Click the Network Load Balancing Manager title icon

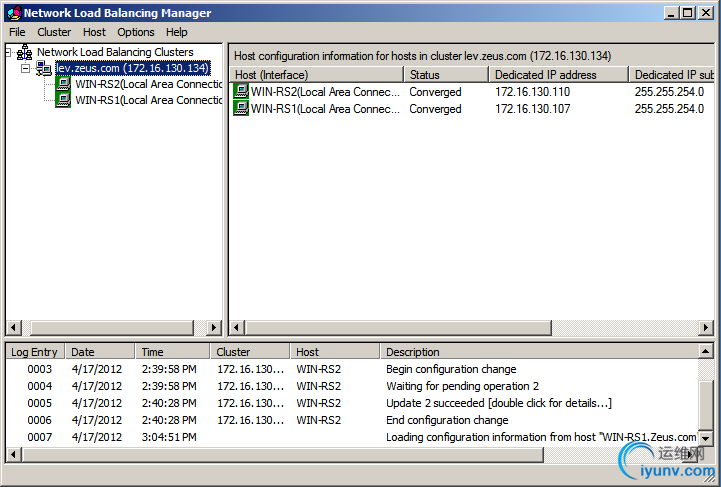(x=14, y=12)
